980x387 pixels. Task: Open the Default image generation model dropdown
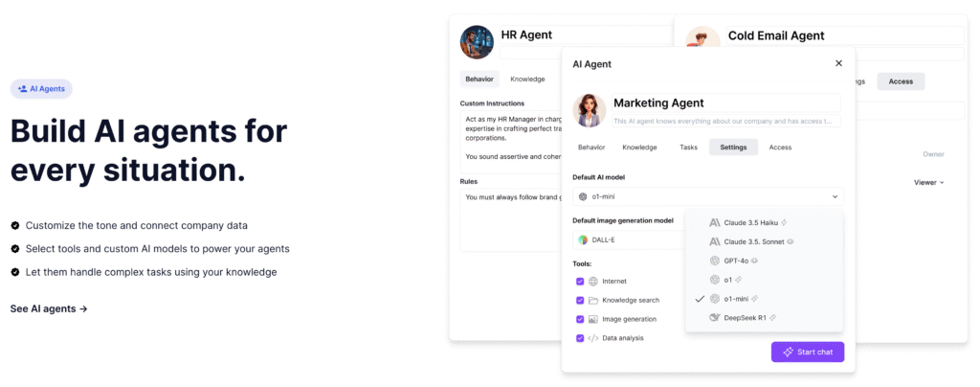click(x=629, y=239)
